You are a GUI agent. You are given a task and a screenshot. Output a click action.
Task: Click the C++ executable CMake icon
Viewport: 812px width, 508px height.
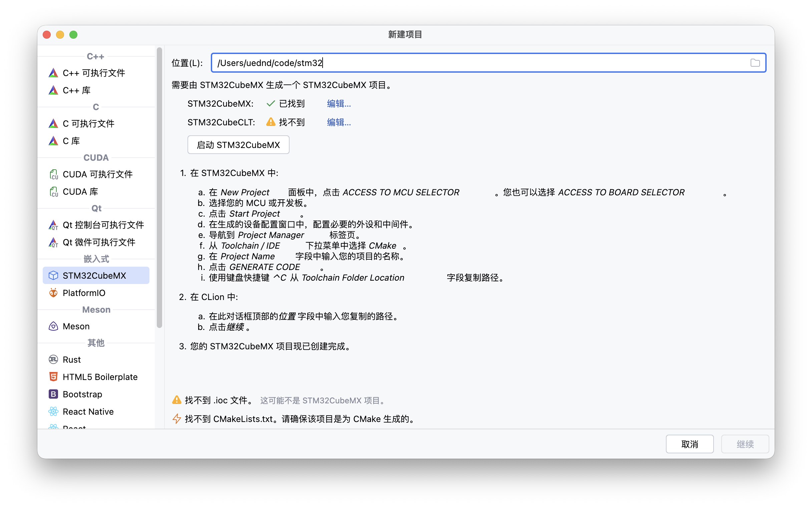(x=53, y=73)
